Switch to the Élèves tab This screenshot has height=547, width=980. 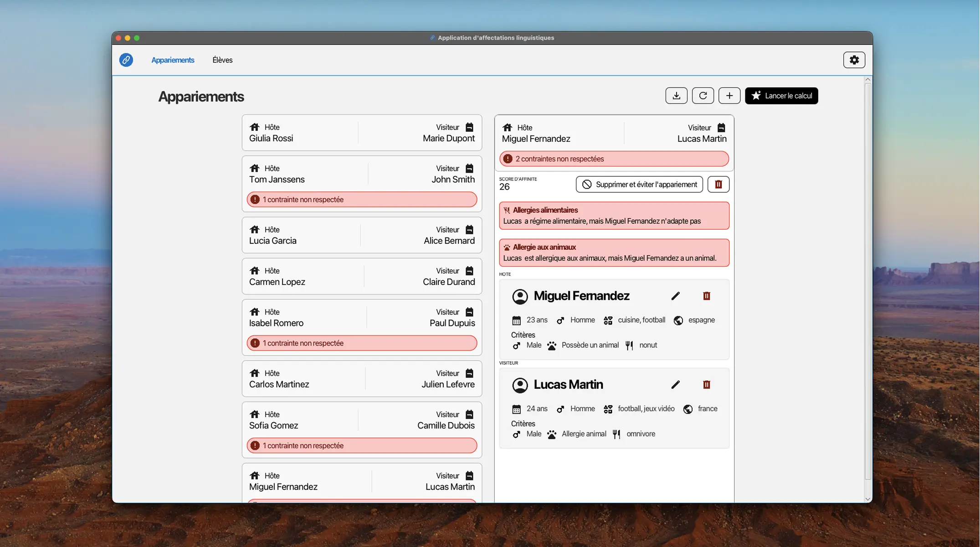click(222, 60)
